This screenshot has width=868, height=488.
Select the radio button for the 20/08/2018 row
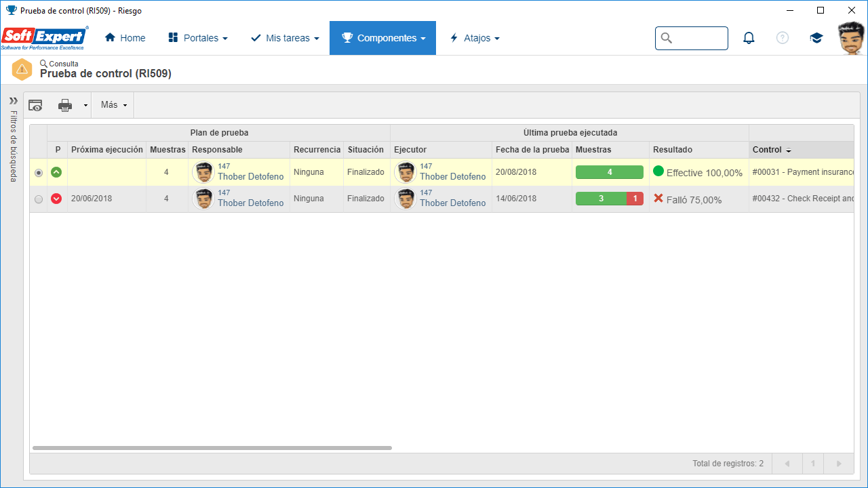38,173
